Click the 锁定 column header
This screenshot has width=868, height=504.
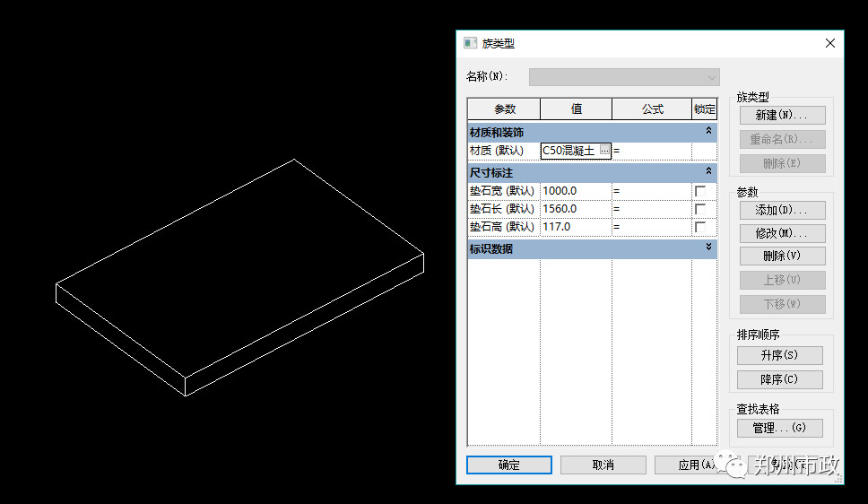tap(705, 109)
